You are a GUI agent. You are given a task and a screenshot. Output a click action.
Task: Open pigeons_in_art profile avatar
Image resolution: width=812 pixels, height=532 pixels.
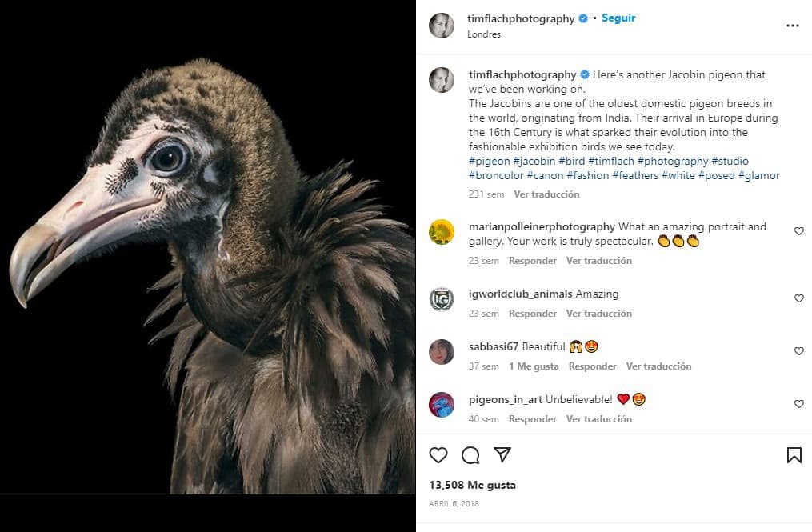pyautogui.click(x=441, y=405)
